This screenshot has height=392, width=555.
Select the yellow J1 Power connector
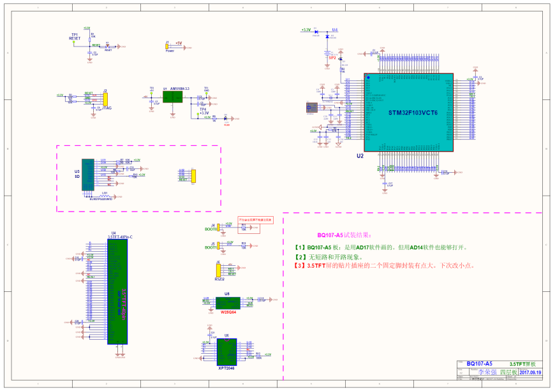tap(166, 47)
